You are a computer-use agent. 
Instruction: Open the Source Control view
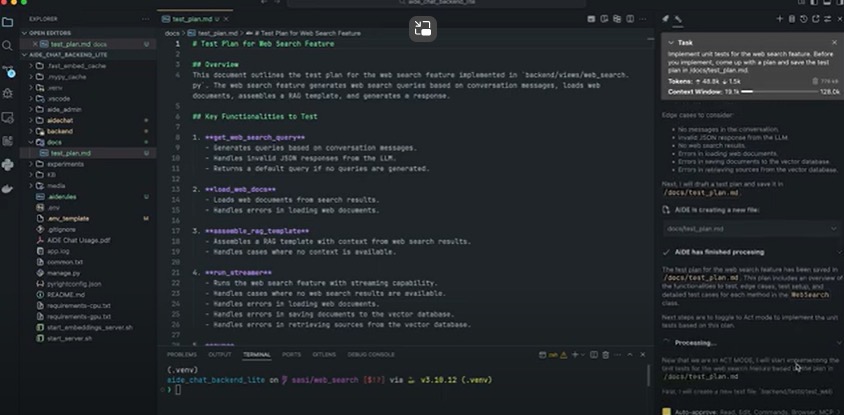[x=8, y=70]
